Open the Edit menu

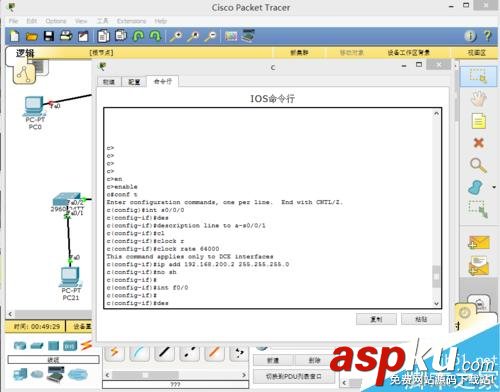coord(32,21)
